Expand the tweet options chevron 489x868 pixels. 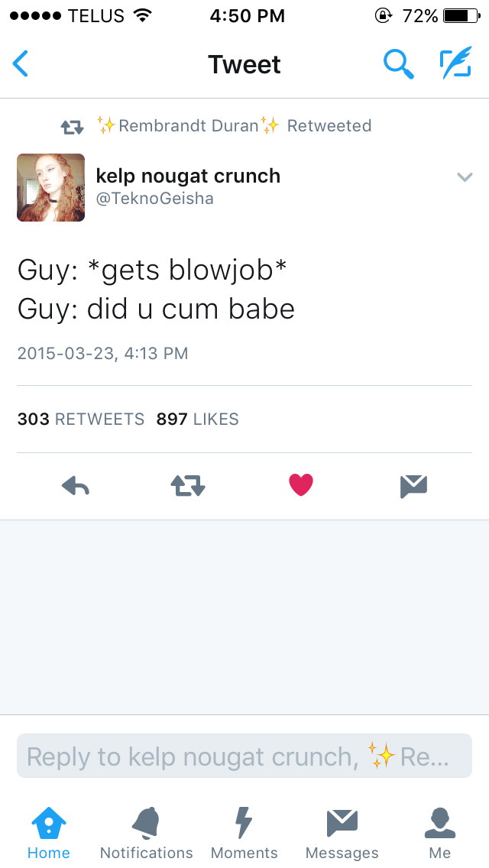[465, 177]
